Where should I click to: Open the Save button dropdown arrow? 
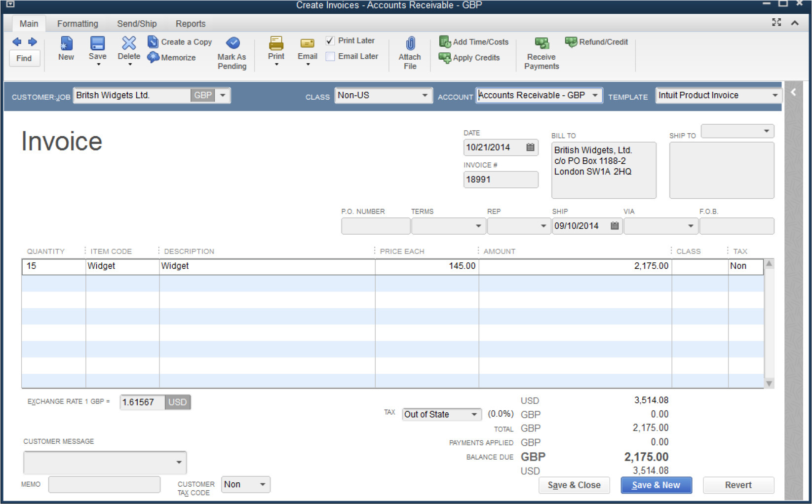click(98, 64)
